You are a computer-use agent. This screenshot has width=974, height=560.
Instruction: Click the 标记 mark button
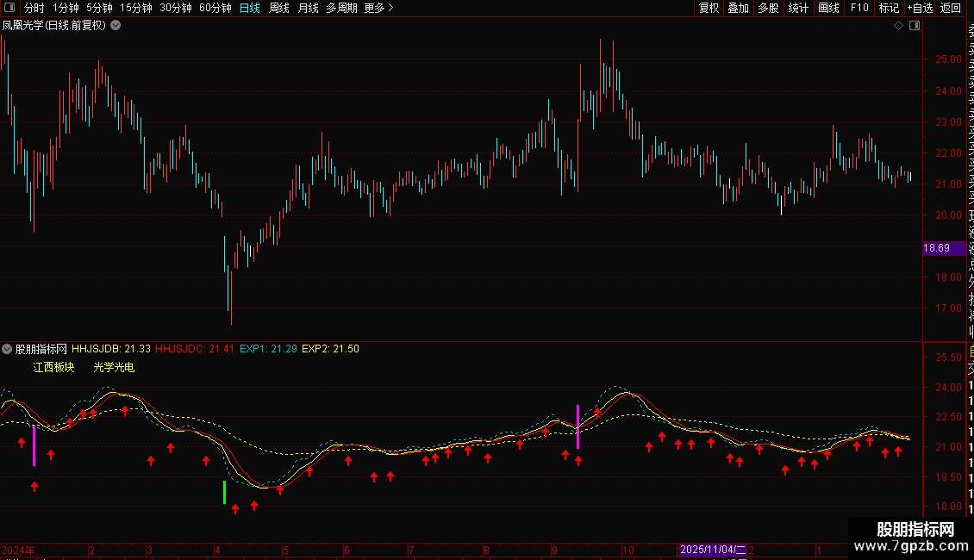pyautogui.click(x=889, y=8)
